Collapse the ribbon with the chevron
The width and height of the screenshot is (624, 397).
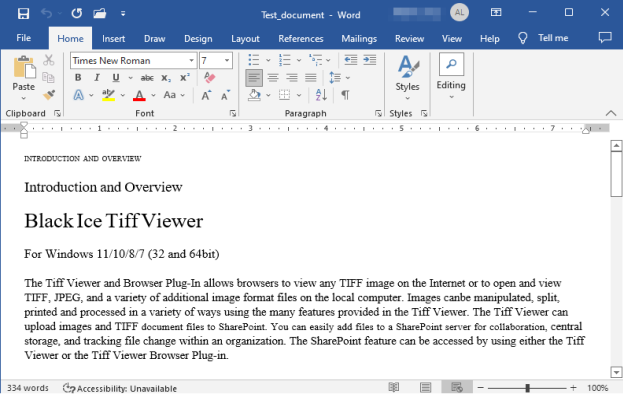611,113
